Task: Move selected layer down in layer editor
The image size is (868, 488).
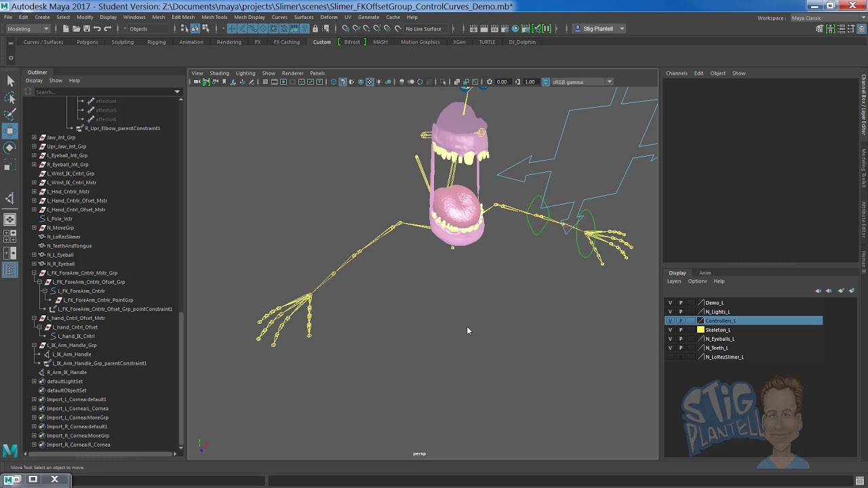Action: coord(829,291)
